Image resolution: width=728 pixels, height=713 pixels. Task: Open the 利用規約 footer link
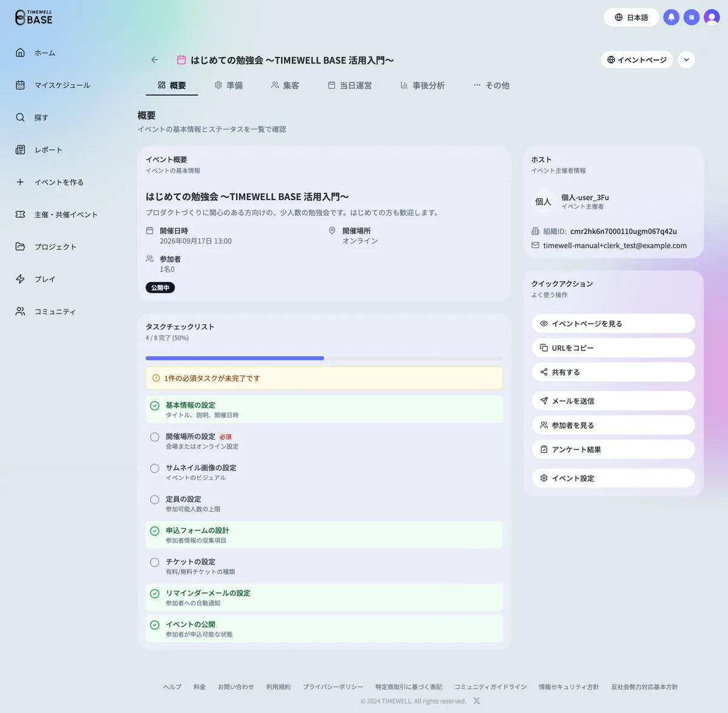278,687
